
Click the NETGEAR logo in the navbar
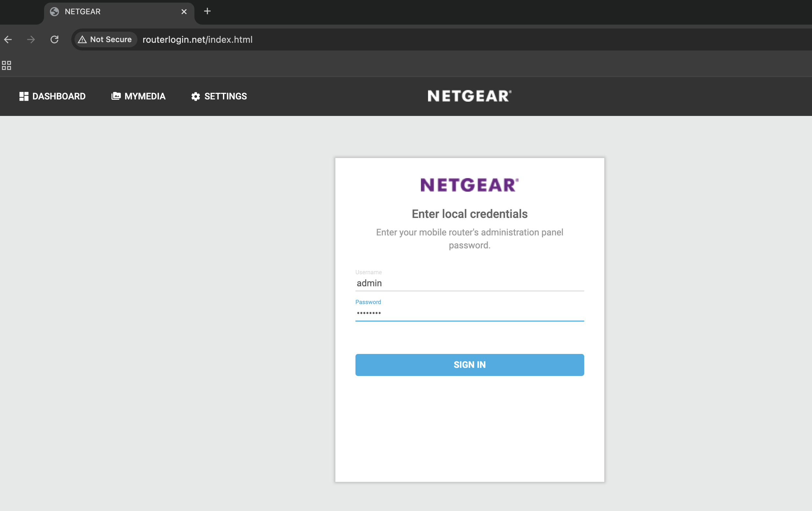click(470, 96)
